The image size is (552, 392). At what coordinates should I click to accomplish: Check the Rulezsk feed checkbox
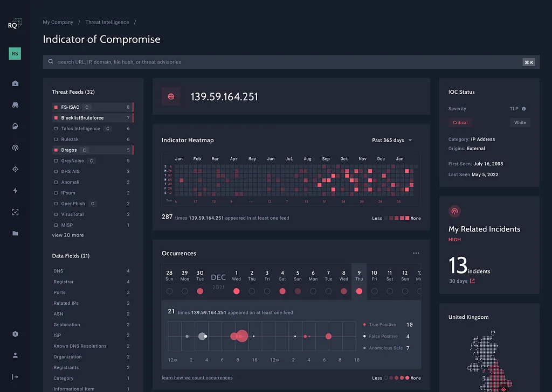56,139
